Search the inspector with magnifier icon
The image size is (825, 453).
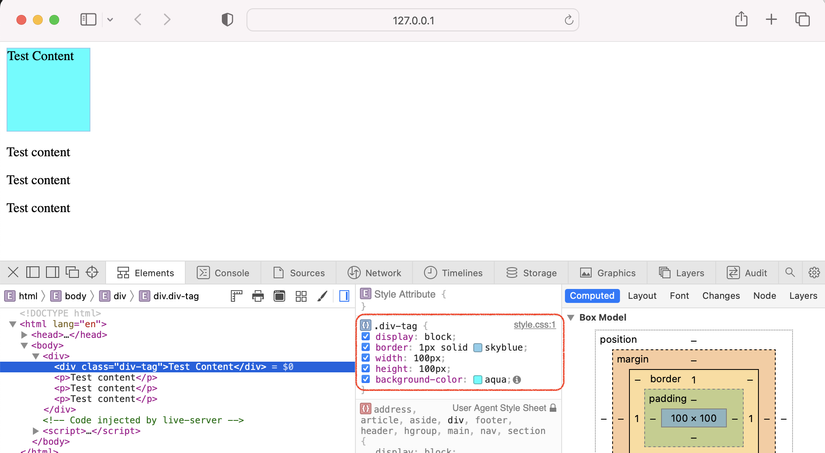(790, 272)
